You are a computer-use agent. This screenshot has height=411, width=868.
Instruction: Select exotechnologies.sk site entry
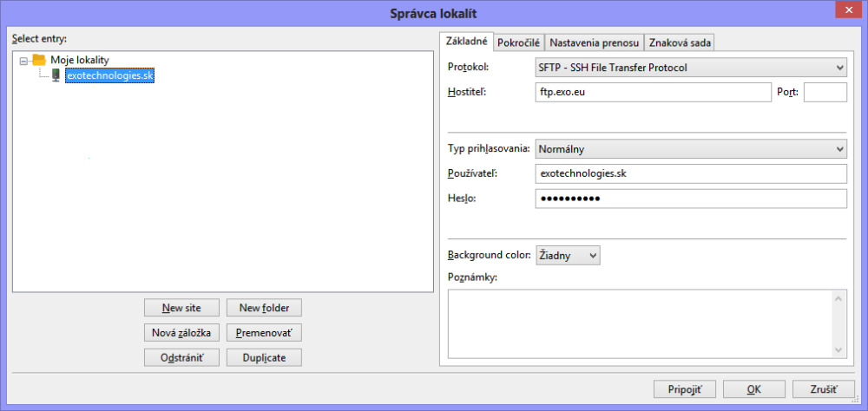click(x=110, y=75)
